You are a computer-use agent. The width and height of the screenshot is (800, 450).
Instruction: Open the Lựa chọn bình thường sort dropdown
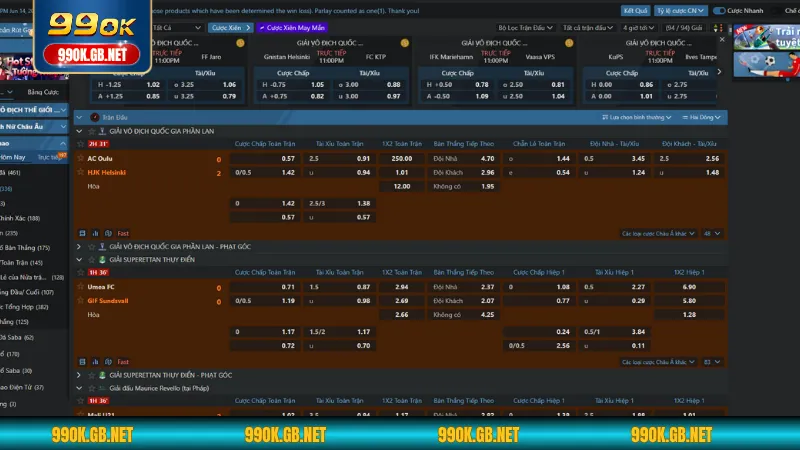click(636, 117)
